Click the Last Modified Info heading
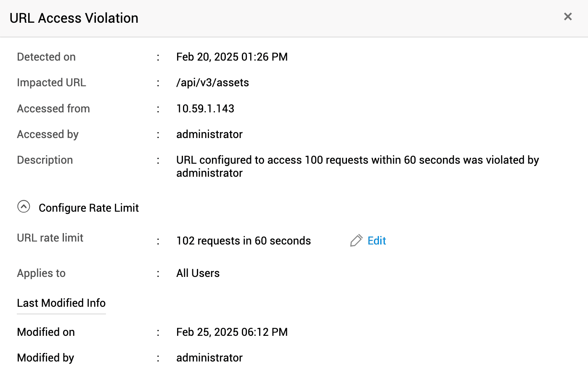 61,303
